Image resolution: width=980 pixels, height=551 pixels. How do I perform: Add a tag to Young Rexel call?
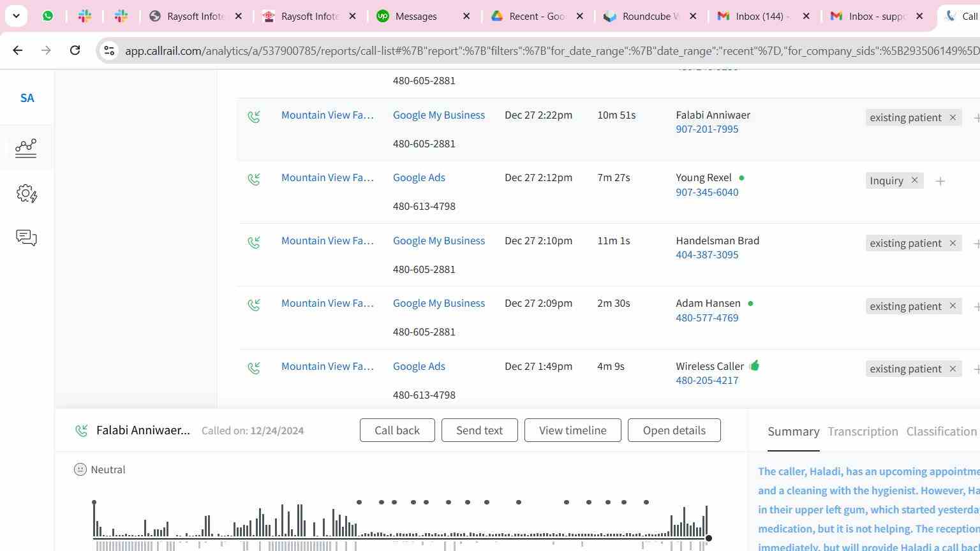point(940,181)
